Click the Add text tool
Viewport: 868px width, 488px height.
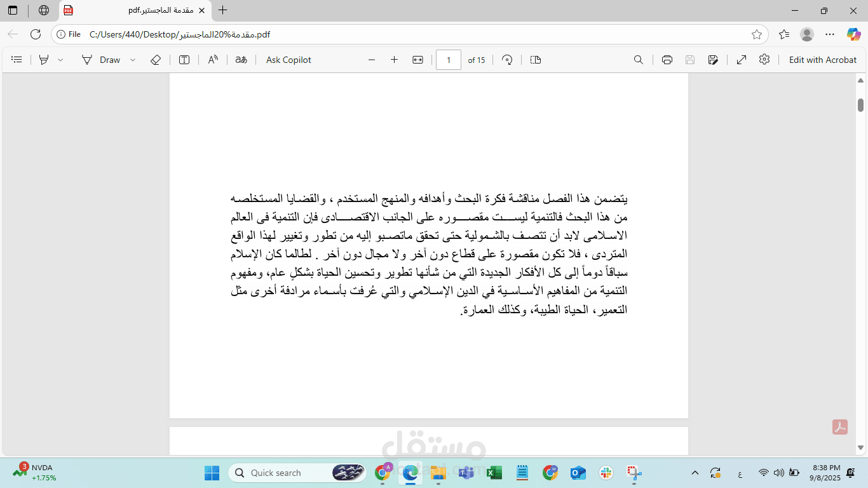184,60
